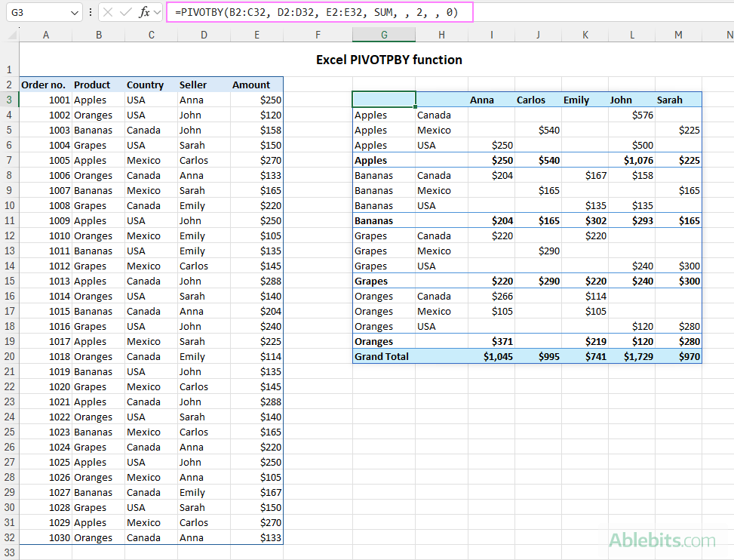The width and height of the screenshot is (734, 560).
Task: Click the Anna column header in the pivot table
Action: click(x=482, y=100)
